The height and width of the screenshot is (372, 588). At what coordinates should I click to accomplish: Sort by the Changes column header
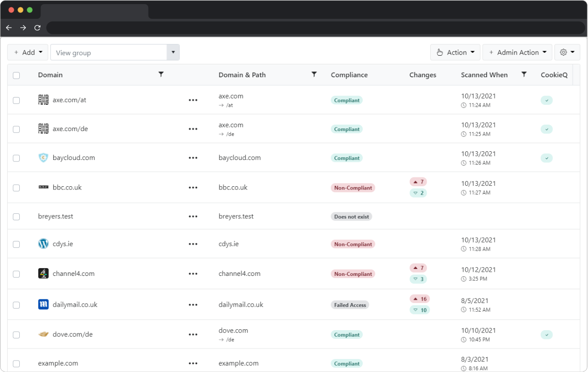tap(422, 75)
